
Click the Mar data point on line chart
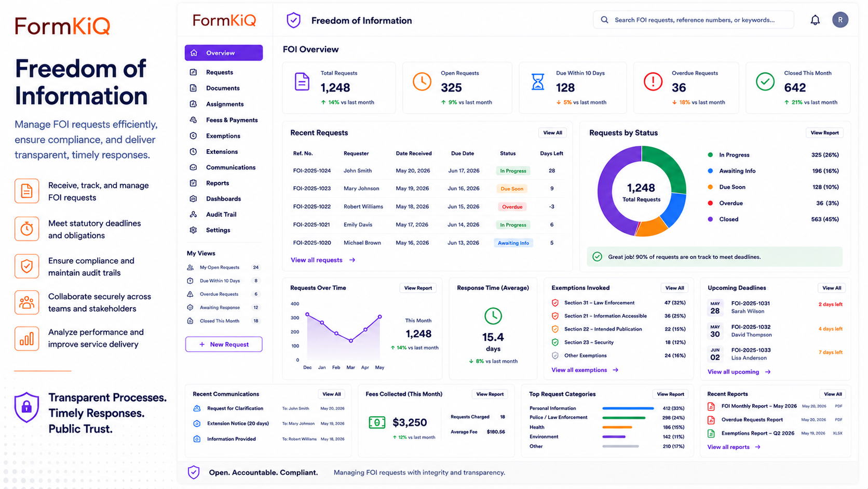(x=351, y=341)
